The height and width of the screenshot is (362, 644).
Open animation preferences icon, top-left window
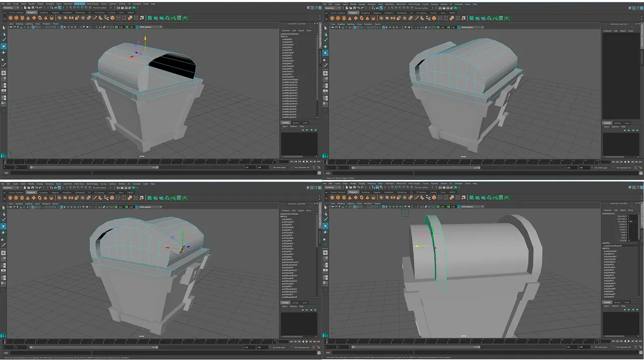pos(318,167)
